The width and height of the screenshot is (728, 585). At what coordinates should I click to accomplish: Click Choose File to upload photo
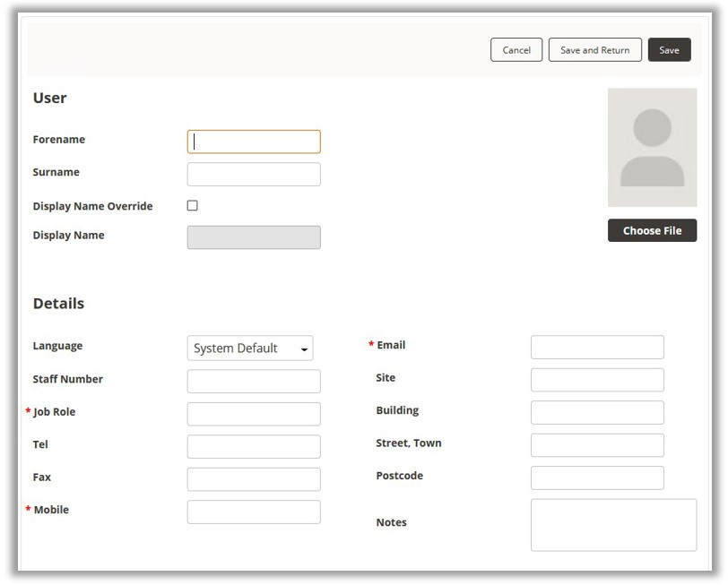[x=652, y=230]
